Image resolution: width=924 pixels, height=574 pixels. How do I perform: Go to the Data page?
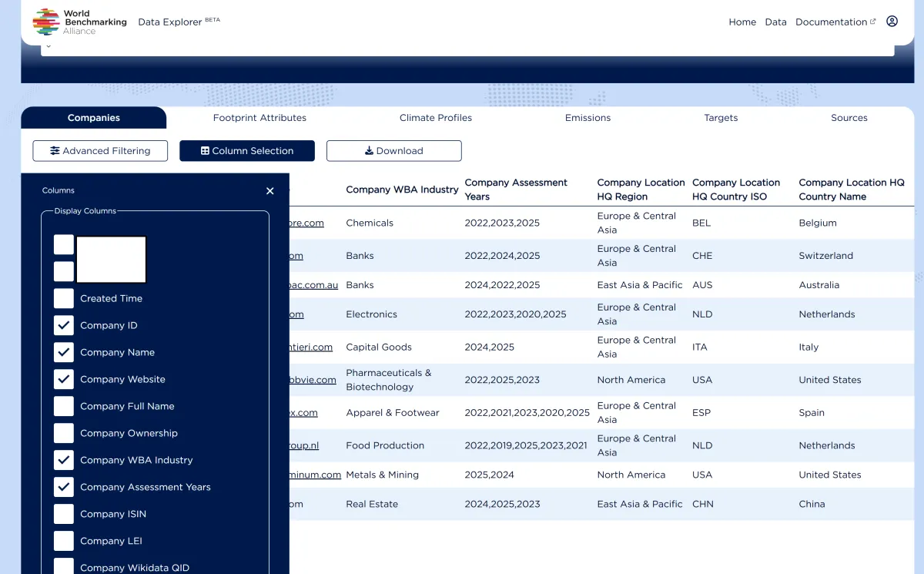coord(775,22)
